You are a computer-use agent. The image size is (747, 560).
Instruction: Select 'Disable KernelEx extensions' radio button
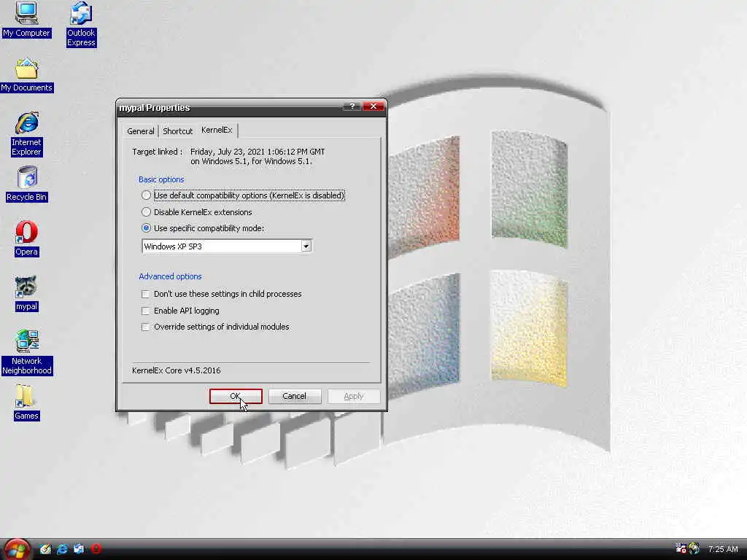coord(146,212)
